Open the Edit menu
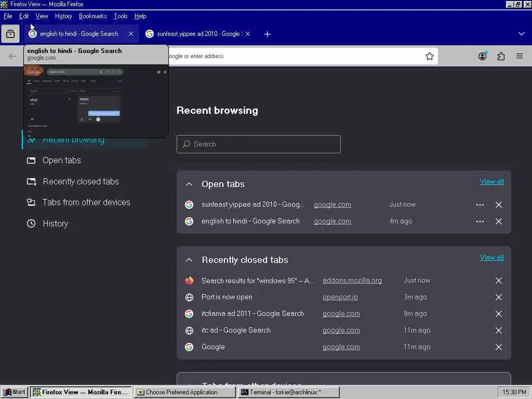Image resolution: width=532 pixels, height=399 pixels. [x=24, y=16]
